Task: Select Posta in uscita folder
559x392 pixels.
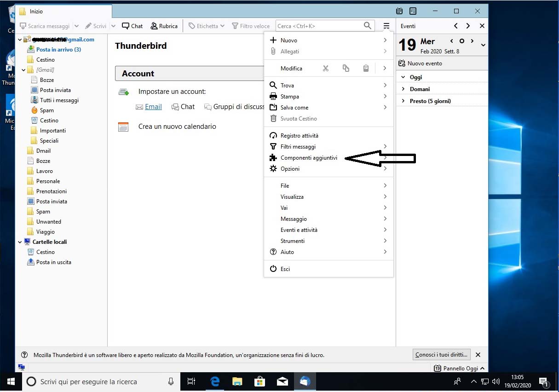Action: click(x=54, y=262)
